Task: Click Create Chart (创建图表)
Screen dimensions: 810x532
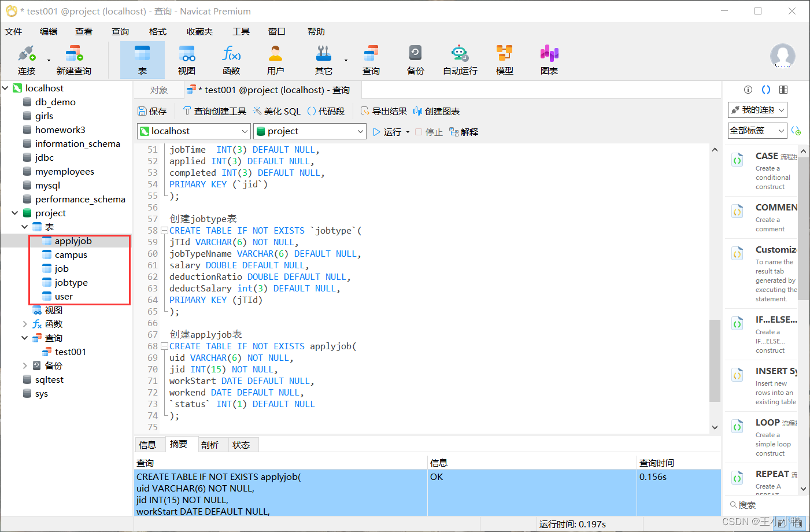Action: click(x=437, y=111)
